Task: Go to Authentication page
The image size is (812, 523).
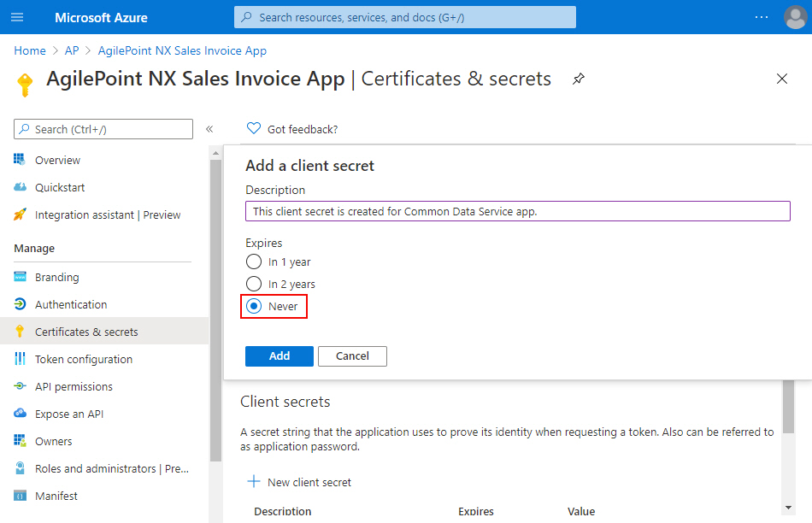Action: coord(71,304)
